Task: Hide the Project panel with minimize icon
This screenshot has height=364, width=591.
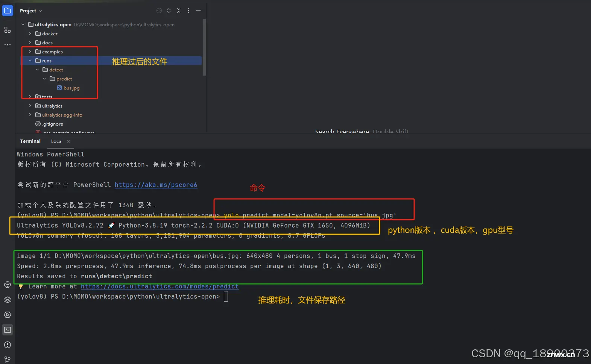Action: (198, 11)
